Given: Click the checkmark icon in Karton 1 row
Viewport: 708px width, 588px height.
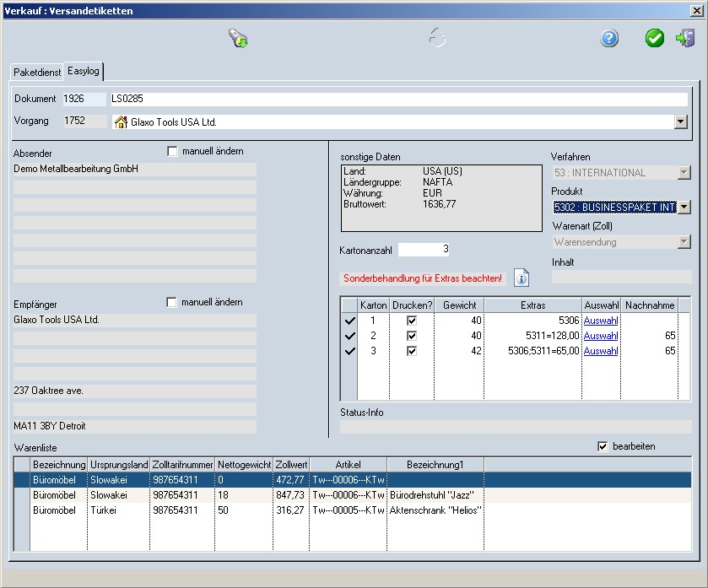Looking at the screenshot, I should tap(349, 321).
